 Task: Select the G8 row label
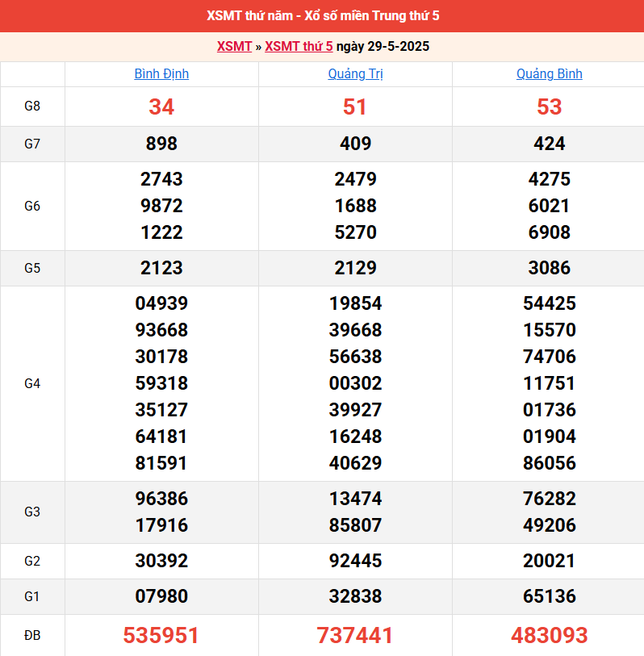[x=32, y=107]
